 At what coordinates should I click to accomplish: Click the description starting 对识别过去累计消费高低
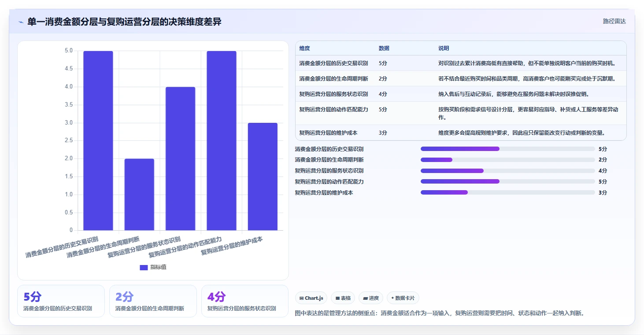point(527,63)
